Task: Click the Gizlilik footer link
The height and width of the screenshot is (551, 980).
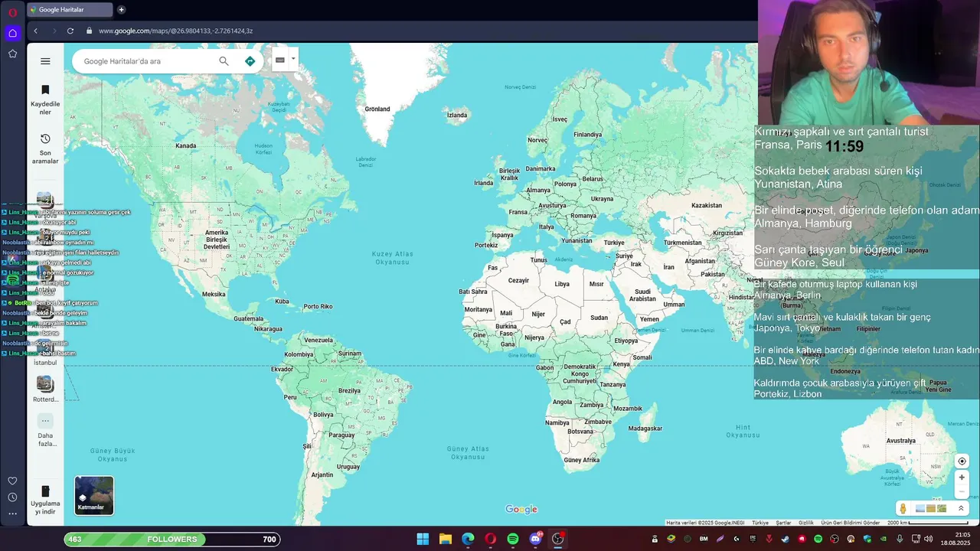Action: 806,523
